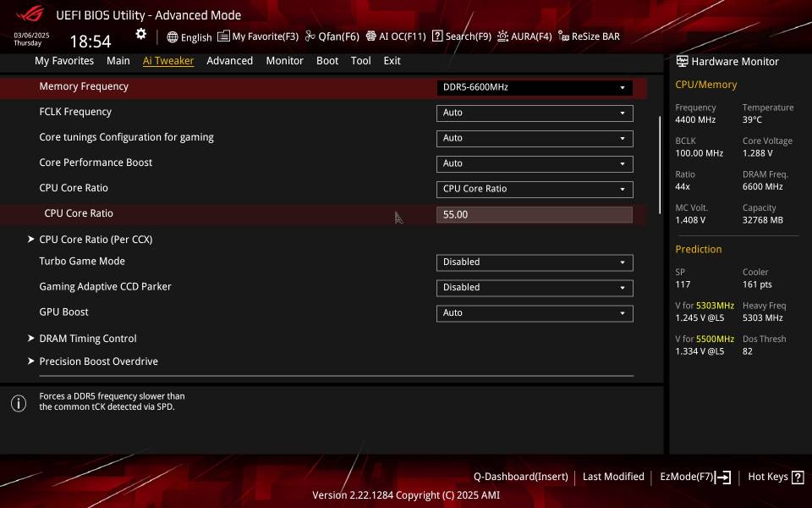Open Core Performance Boost dropdown
Viewport: 812px width, 508px height.
(535, 163)
